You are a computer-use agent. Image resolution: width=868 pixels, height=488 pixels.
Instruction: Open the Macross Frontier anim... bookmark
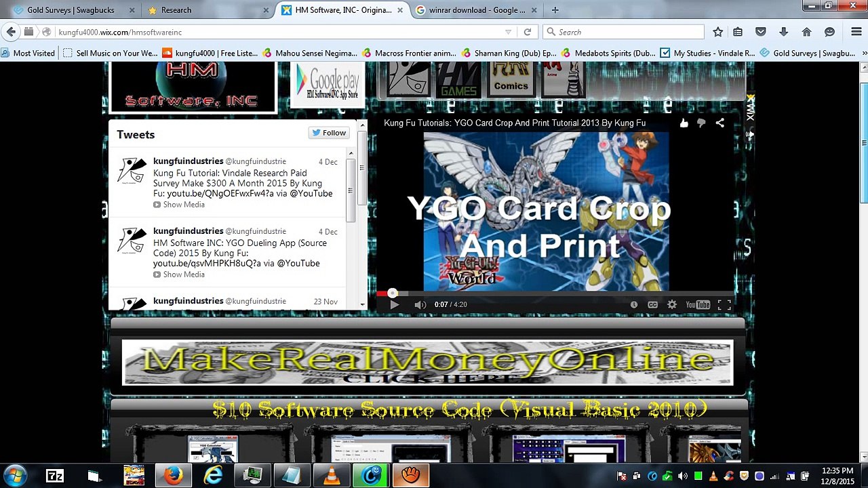[x=410, y=53]
